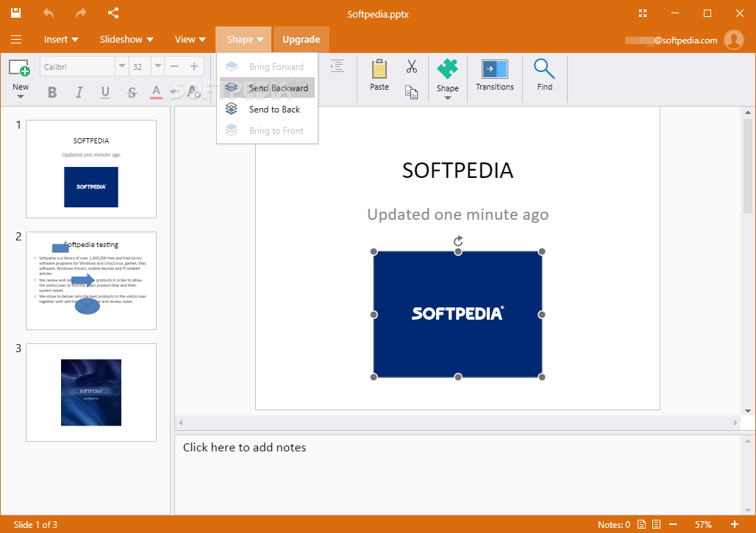Click the Undo arrow icon

49,13
